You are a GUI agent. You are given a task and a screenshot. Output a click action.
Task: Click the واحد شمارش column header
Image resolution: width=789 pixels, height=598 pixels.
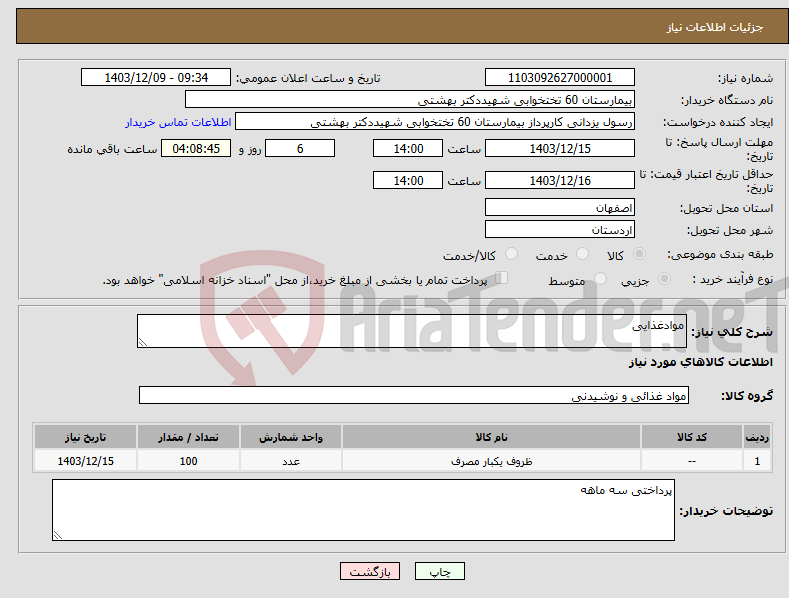click(x=291, y=437)
